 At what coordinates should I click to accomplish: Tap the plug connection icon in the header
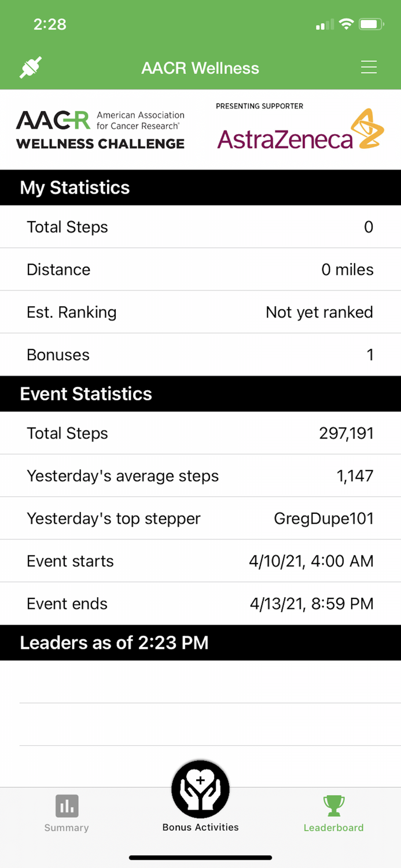[30, 67]
